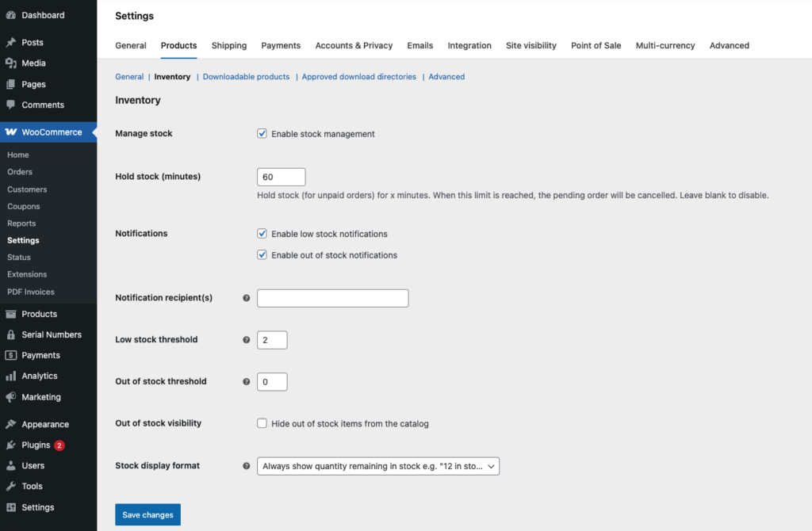
Task: Click the Media library icon
Action: tap(10, 63)
